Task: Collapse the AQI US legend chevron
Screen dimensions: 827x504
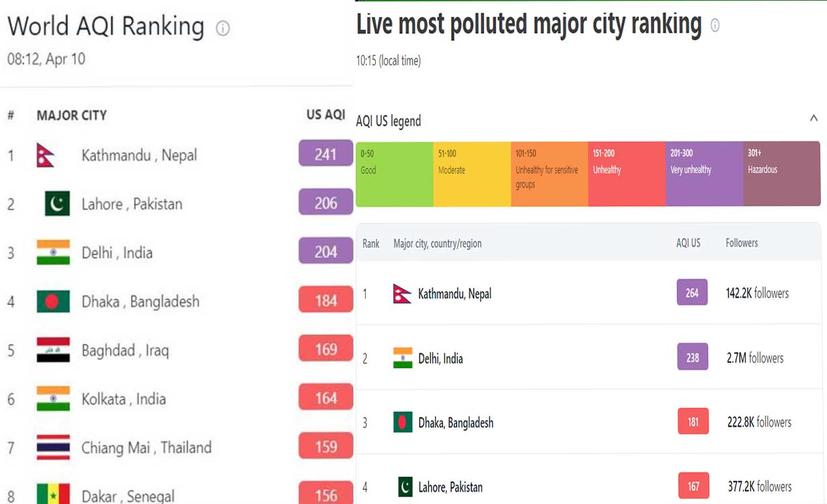Action: click(x=814, y=119)
